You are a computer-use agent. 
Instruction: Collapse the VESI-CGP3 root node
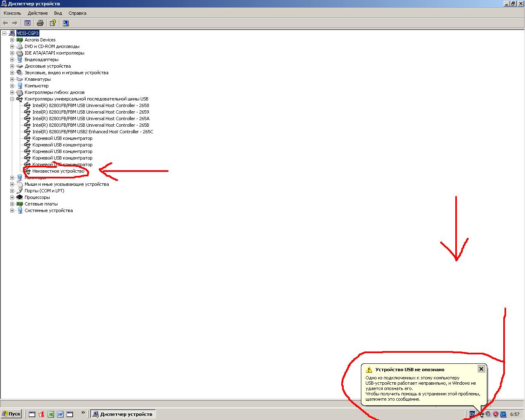tap(5, 33)
